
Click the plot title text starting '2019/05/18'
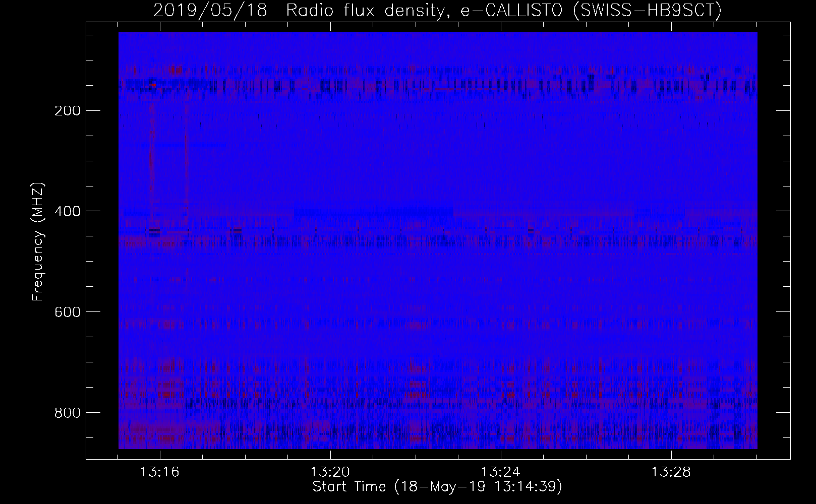click(438, 11)
